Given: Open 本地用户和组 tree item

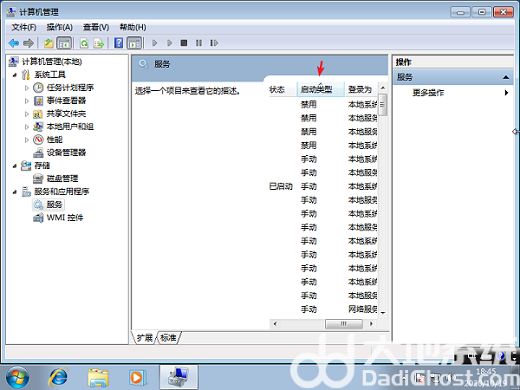Looking at the screenshot, I should (70, 126).
